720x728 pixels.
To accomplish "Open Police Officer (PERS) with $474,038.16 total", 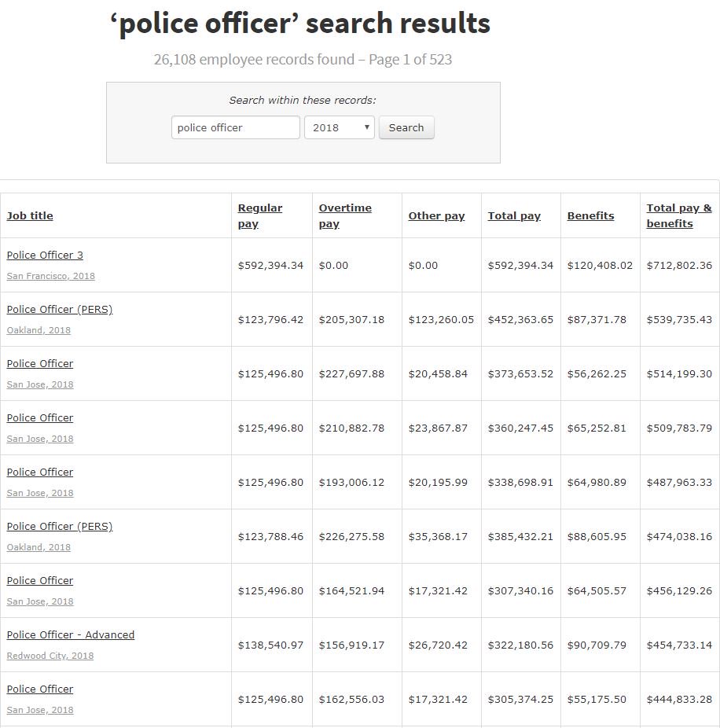I will coord(60,526).
